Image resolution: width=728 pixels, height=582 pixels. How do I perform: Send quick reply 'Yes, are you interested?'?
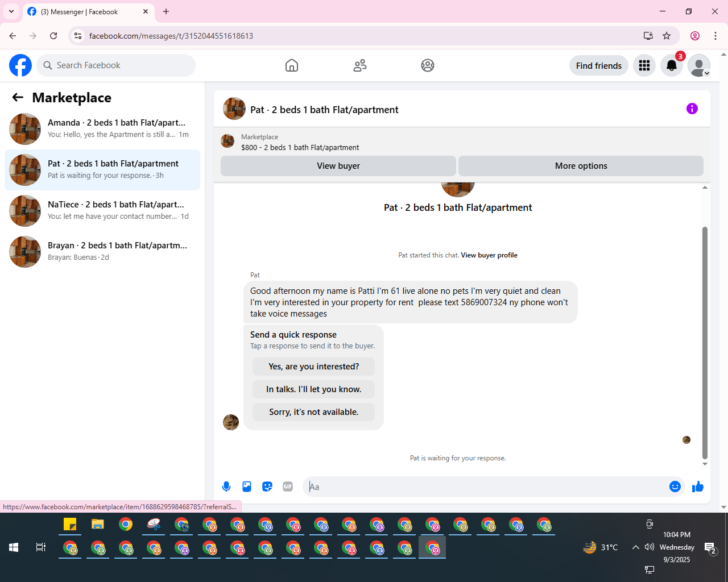(x=313, y=367)
